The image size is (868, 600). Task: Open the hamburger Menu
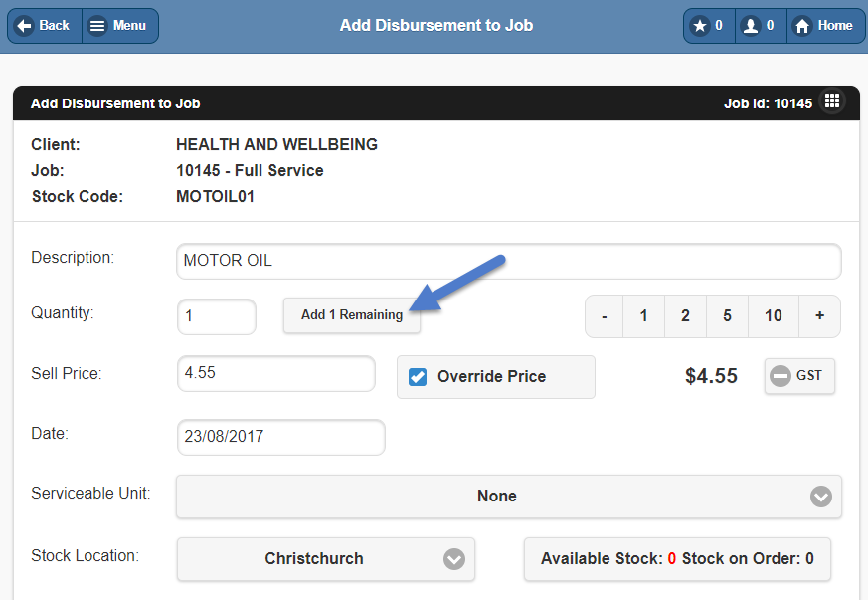(x=120, y=26)
